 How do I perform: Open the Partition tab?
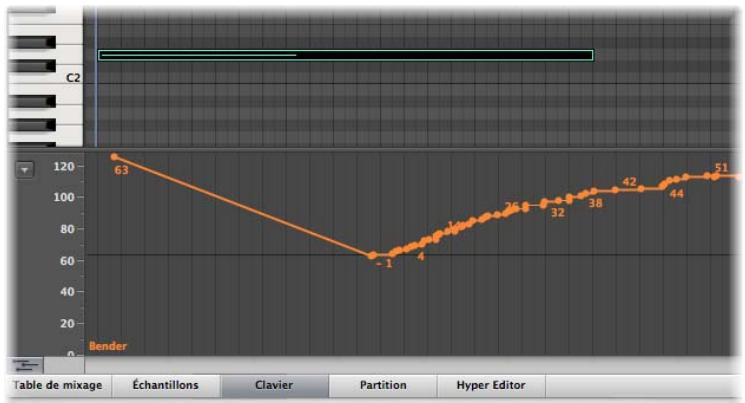pyautogui.click(x=383, y=385)
